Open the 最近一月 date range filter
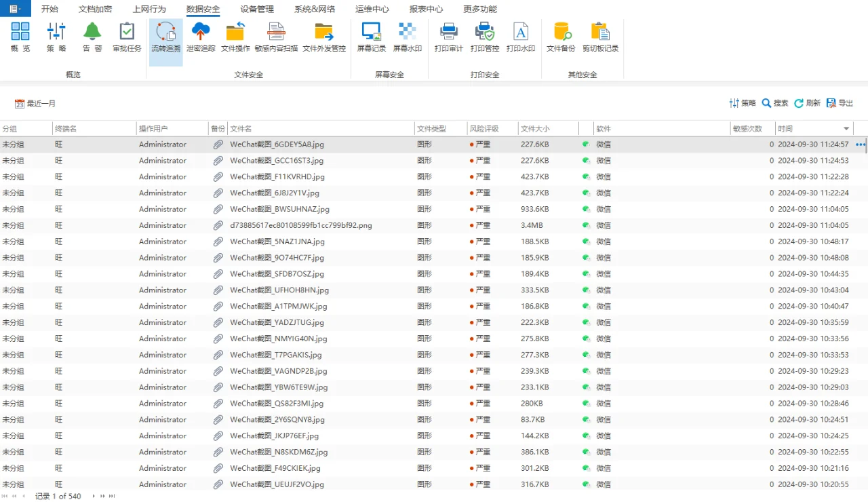This screenshot has width=868, height=502. (x=35, y=104)
